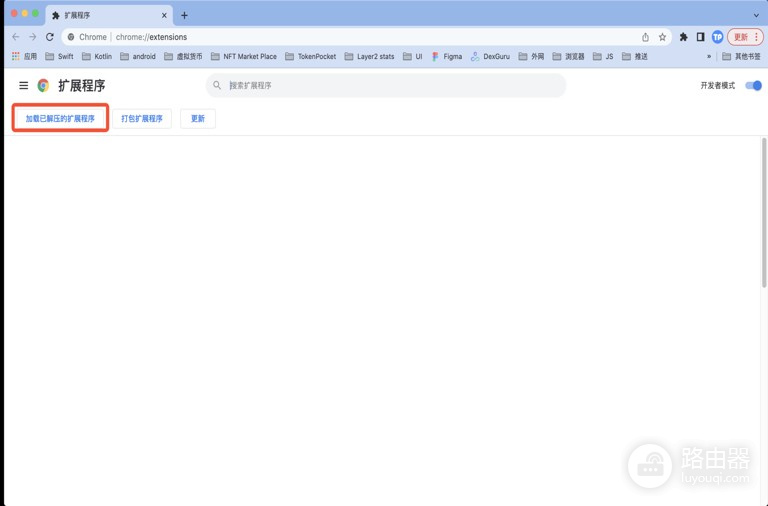Click the magnifier icon in the extensions search box
The width and height of the screenshot is (768, 506).
click(x=217, y=85)
